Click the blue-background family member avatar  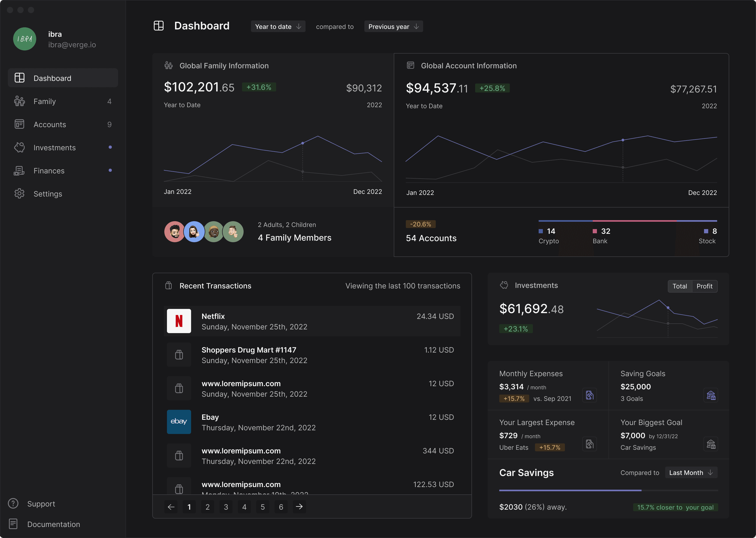(194, 231)
